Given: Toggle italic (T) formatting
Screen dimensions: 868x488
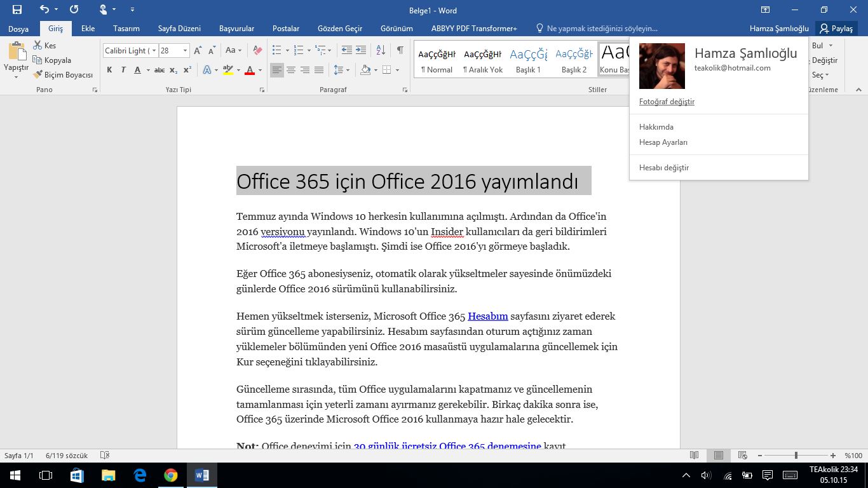Looking at the screenshot, I should tap(123, 70).
